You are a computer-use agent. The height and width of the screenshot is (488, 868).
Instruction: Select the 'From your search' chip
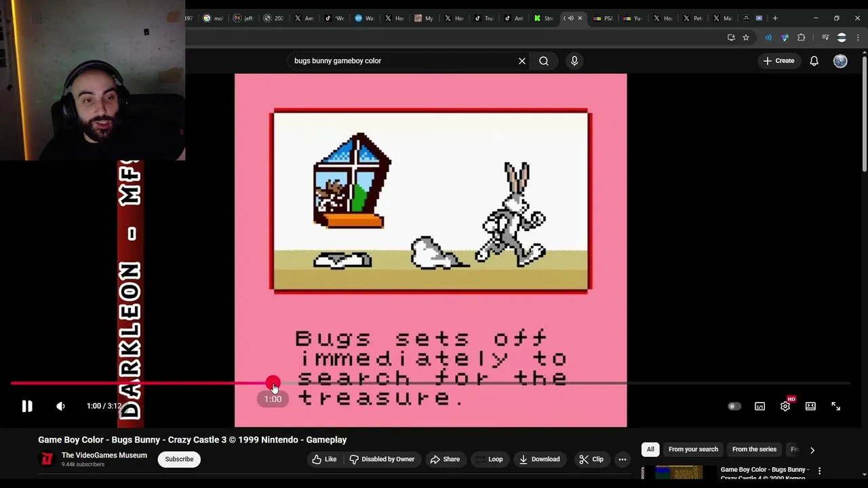coord(693,449)
